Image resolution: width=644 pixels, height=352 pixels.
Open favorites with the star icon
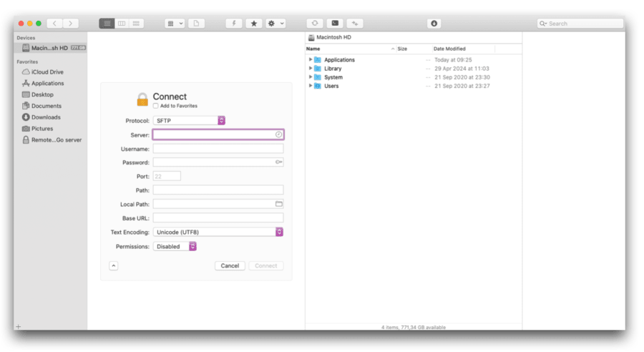[x=254, y=24]
